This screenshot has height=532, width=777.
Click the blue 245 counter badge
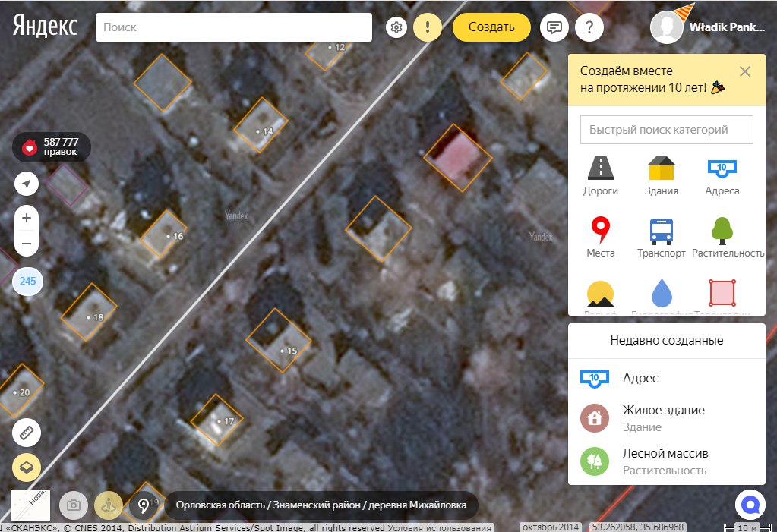click(28, 282)
